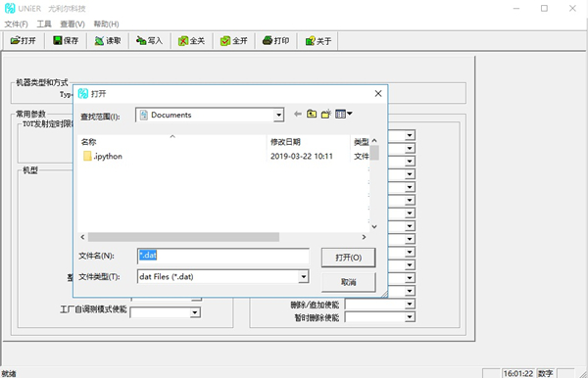Image resolution: width=588 pixels, height=378 pixels.
Task: Open the 文件(F) menu
Action: (x=16, y=24)
